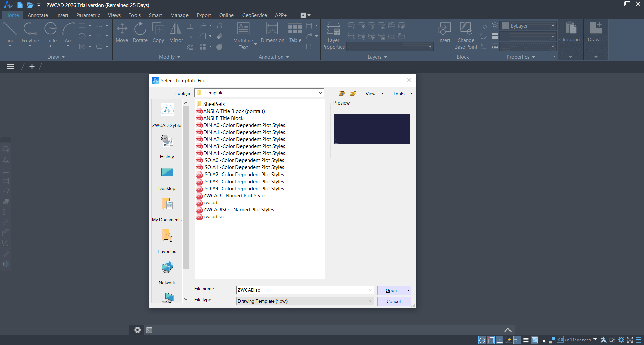644x345 pixels.
Task: Toggle Object Snap in status bar
Action: click(491, 340)
